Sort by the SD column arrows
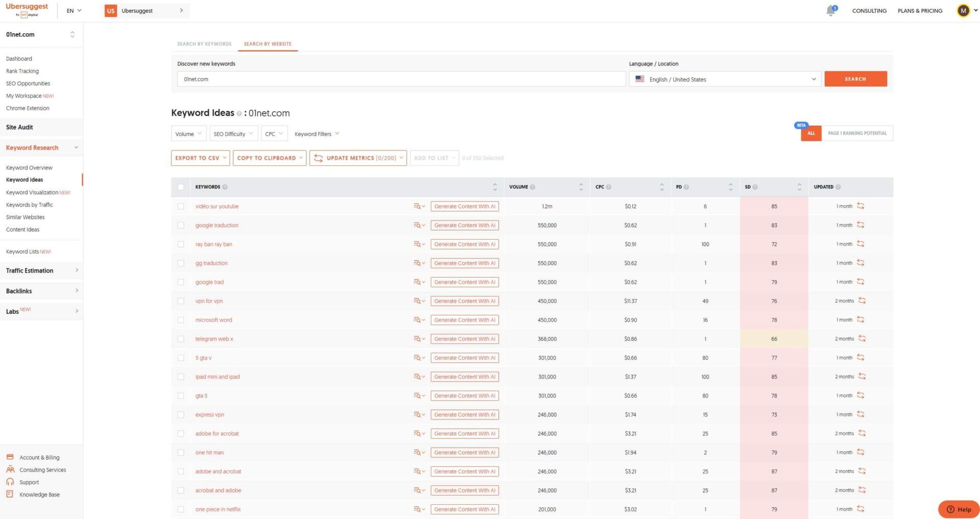The image size is (980, 519). coord(799,187)
